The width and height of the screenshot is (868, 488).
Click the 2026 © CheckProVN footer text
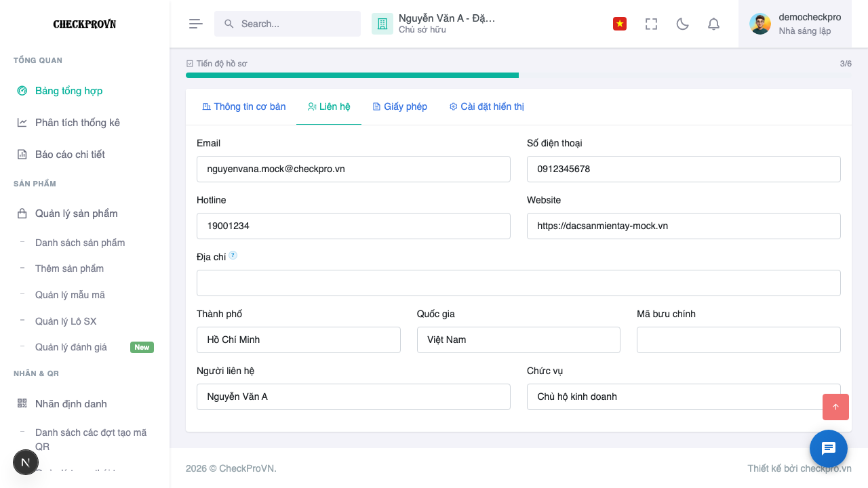pos(231,468)
